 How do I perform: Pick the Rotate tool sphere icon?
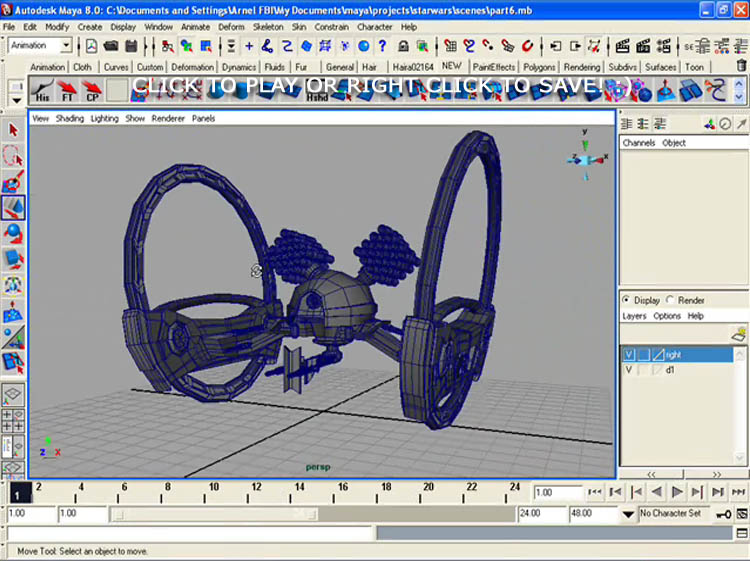tap(13, 233)
